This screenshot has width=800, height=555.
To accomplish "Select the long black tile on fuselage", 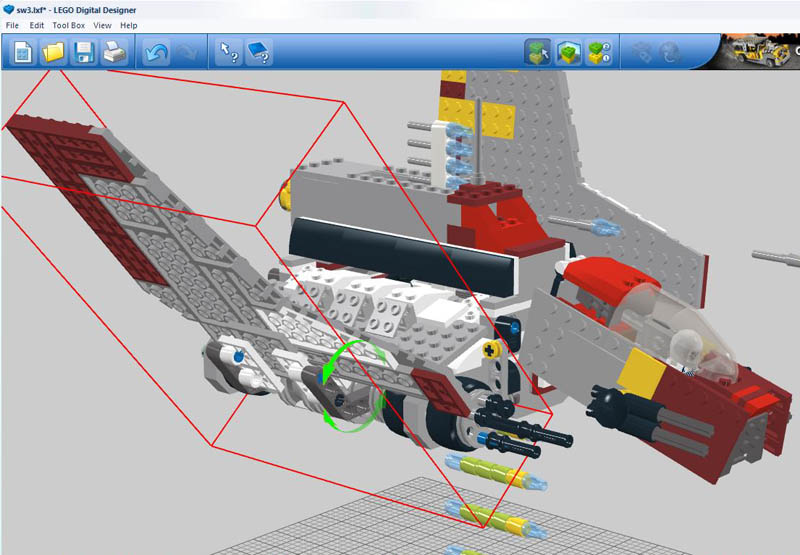I will (403, 258).
